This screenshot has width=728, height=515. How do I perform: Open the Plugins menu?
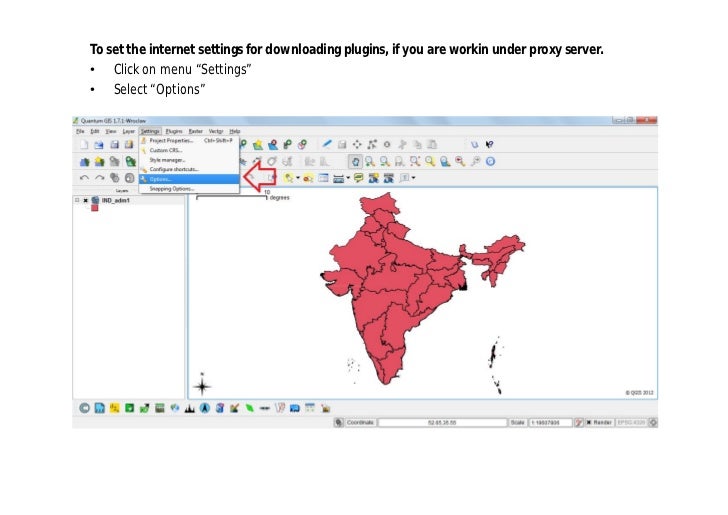tap(174, 131)
